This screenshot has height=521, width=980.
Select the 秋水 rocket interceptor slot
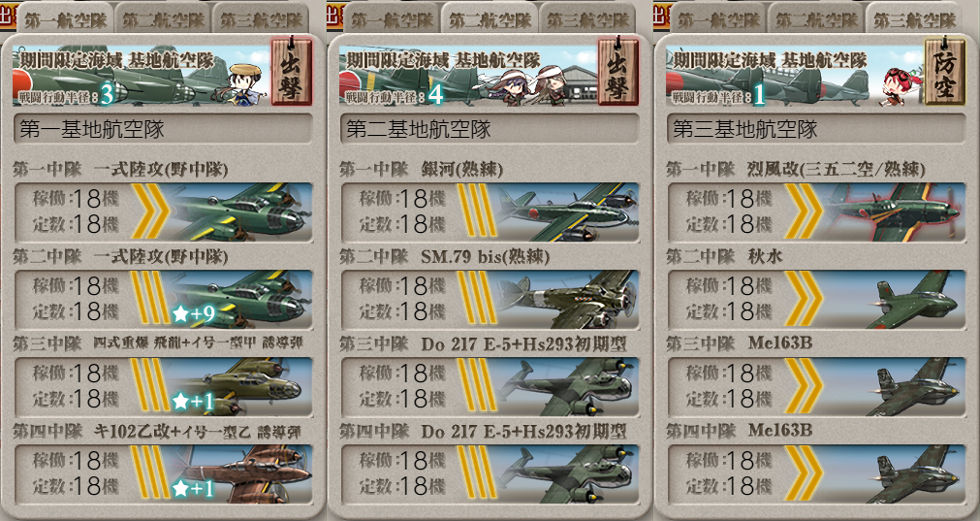point(817,300)
